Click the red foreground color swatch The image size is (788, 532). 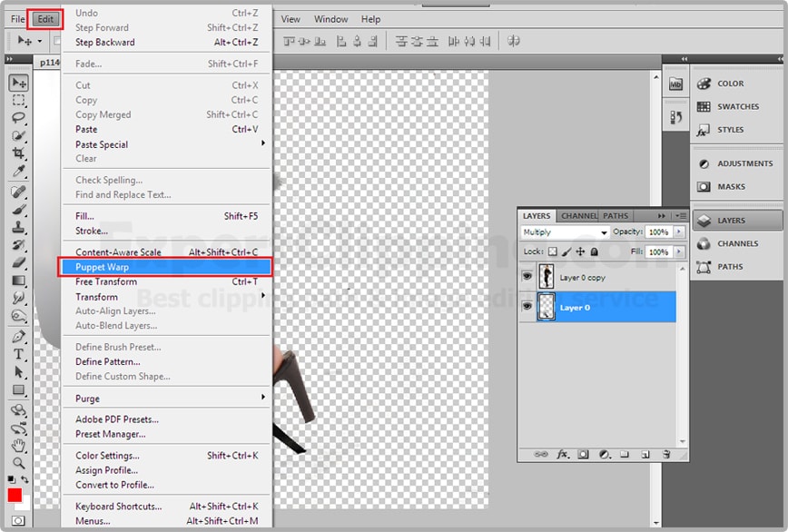coord(15,495)
